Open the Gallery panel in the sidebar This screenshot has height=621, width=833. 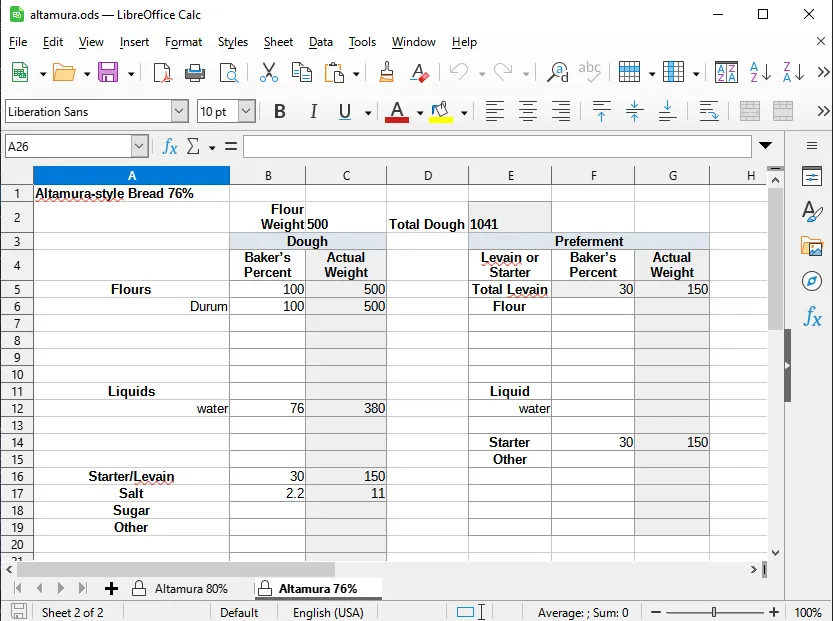point(812,246)
